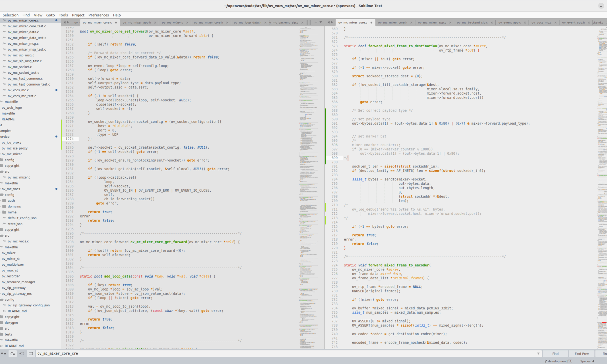Close ov_mc_mixer_core.h tab in right pane
607x364 pixels.
(411, 22)
